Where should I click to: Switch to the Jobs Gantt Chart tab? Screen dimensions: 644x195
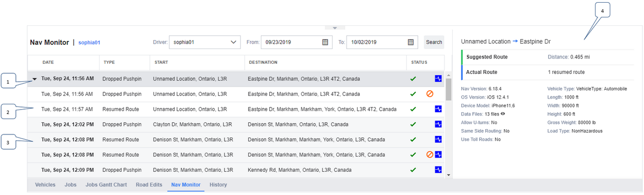[x=106, y=185]
